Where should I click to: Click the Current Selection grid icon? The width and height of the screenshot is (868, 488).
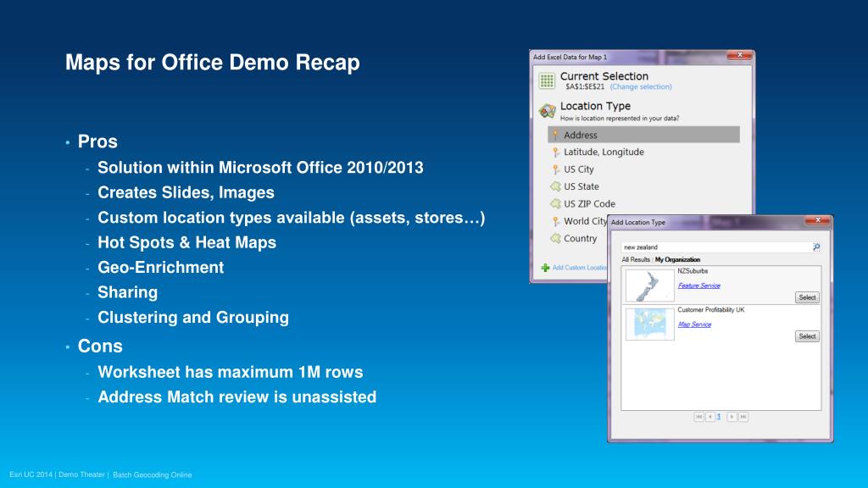click(547, 80)
